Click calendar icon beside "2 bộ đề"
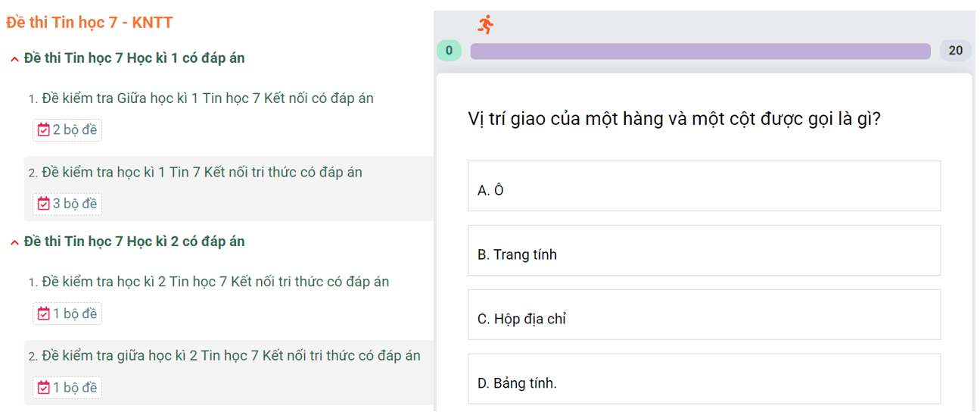980x415 pixels. 44,129
